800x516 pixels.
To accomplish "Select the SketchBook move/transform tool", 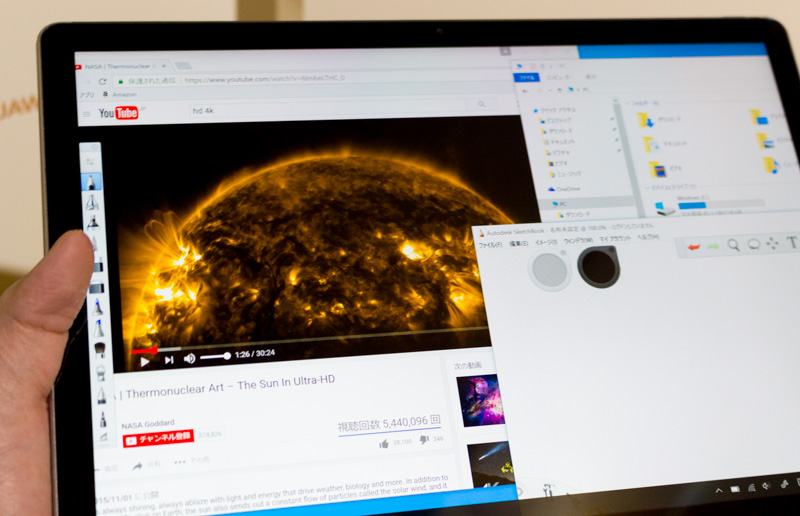I will click(x=772, y=243).
